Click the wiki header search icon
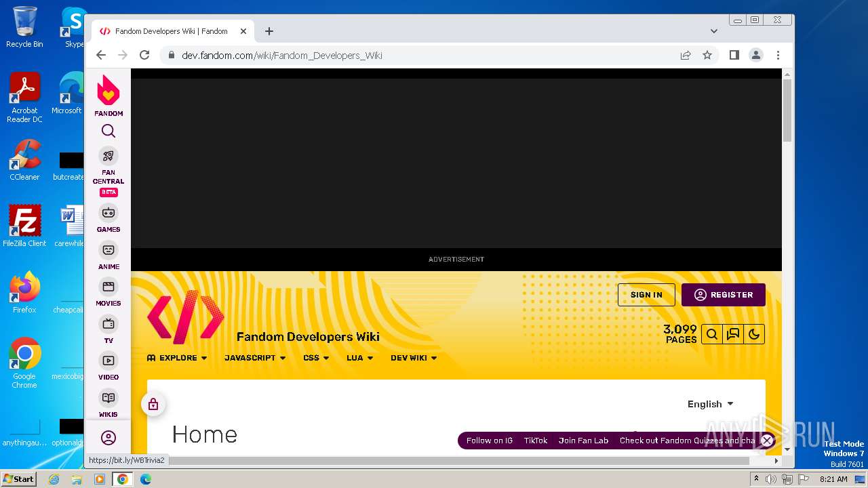The image size is (868, 488). pyautogui.click(x=711, y=334)
